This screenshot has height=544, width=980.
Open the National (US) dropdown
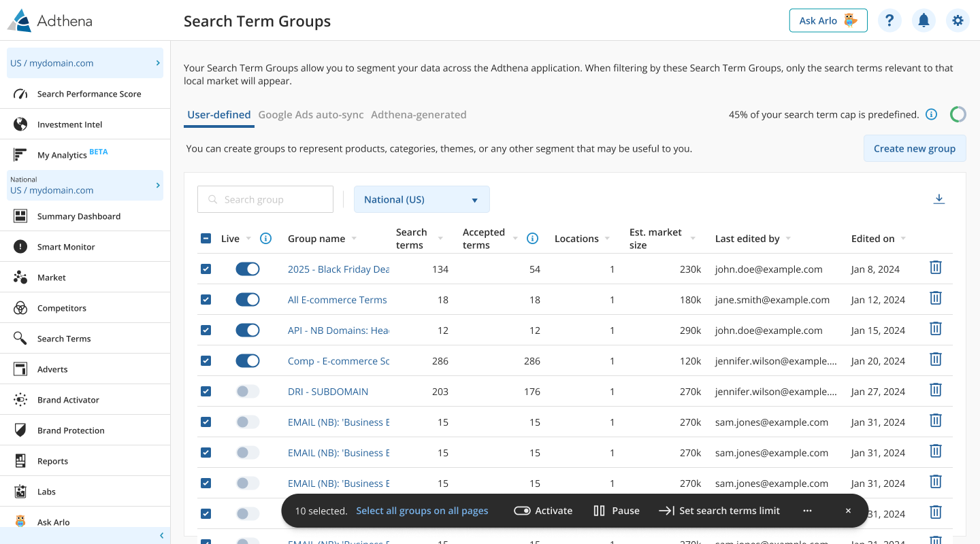click(x=421, y=200)
